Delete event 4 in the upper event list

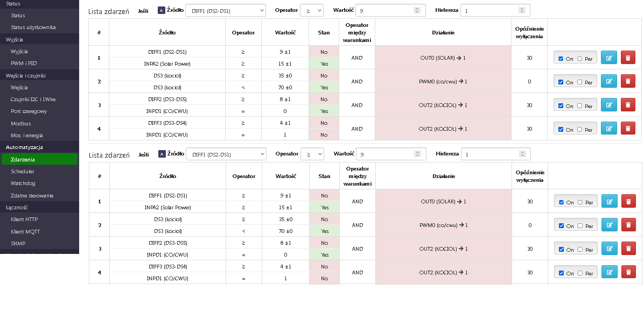(628, 129)
